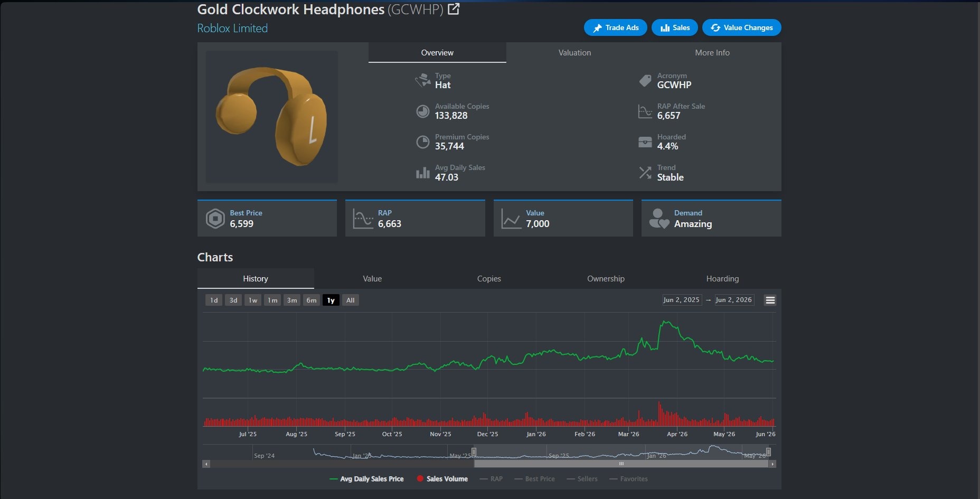Enable the RAP series in legend
Screen dimensions: 980x499
click(x=491, y=479)
